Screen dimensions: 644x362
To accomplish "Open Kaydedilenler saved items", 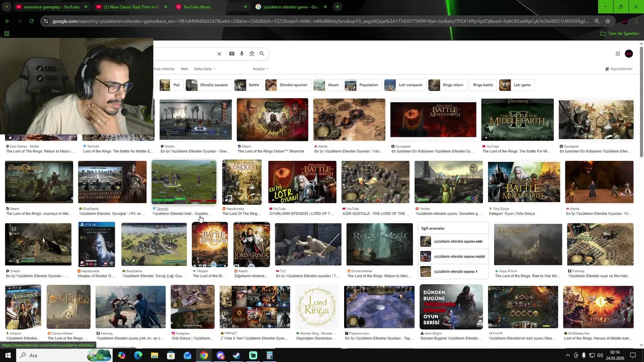I will point(619,69).
